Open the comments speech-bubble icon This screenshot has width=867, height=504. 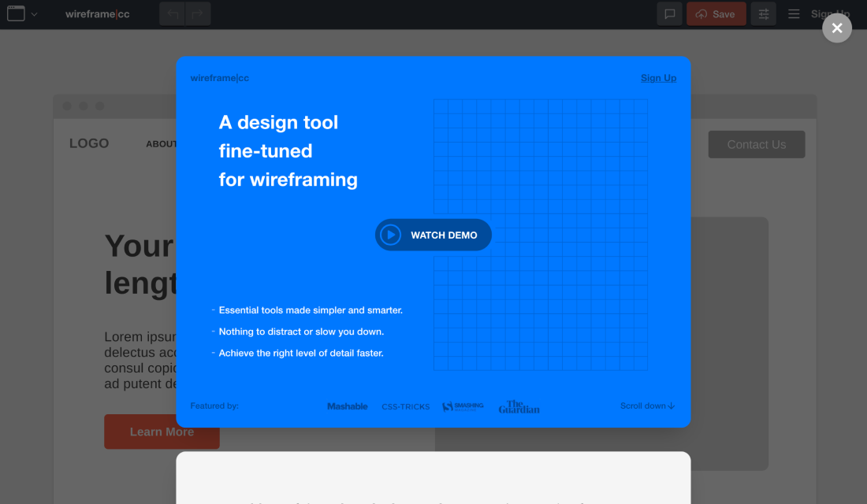pyautogui.click(x=669, y=14)
